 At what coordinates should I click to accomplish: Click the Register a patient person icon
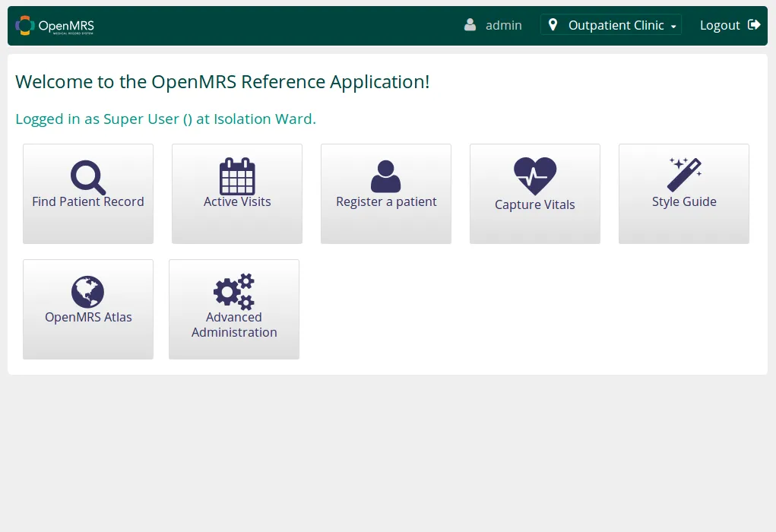coord(385,176)
